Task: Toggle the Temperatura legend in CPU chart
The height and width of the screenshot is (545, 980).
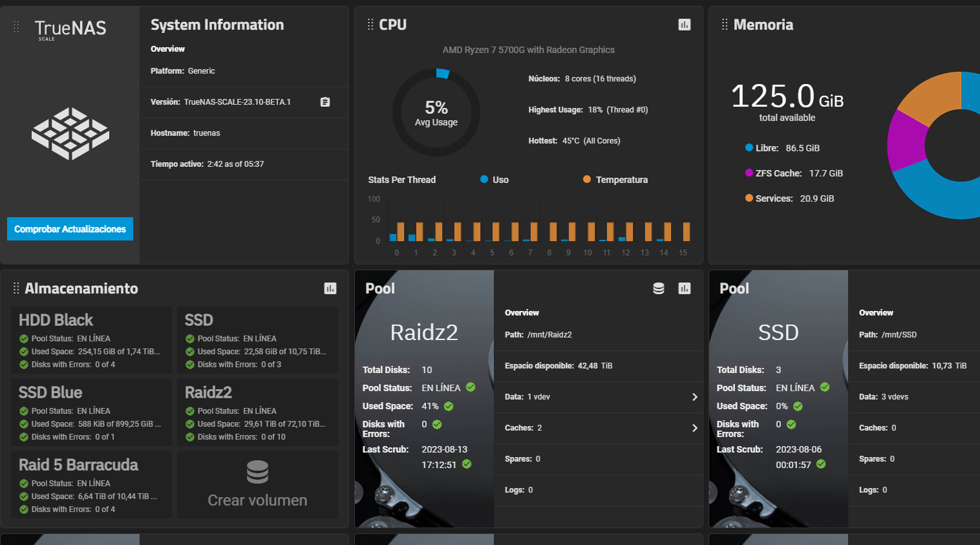Action: [x=615, y=180]
